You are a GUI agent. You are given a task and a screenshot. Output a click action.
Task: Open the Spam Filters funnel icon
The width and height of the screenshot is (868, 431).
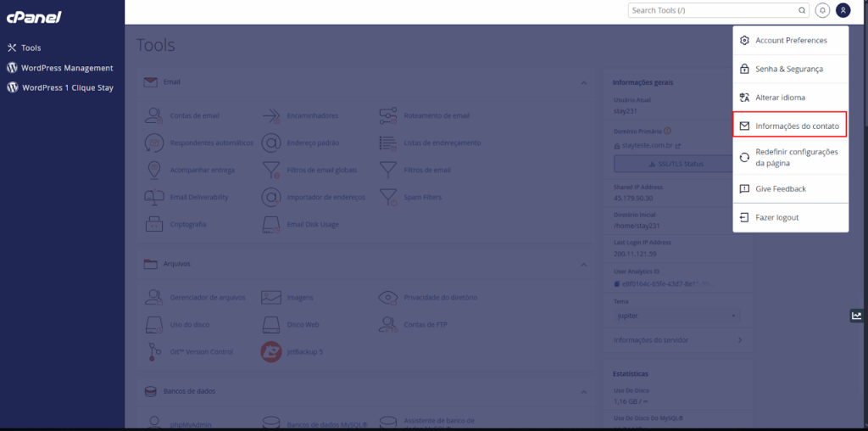coord(388,197)
